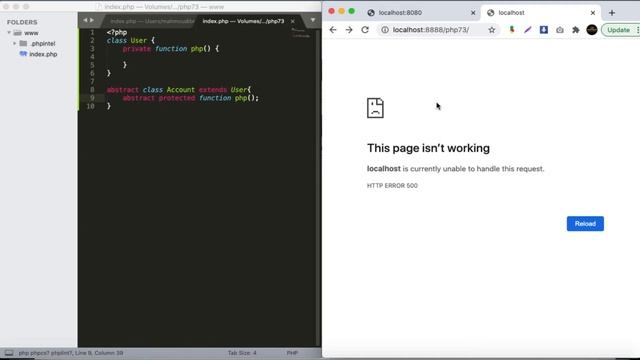This screenshot has height=360, width=640.
Task: Open the Tab Size setting in status bar
Action: coord(242,353)
